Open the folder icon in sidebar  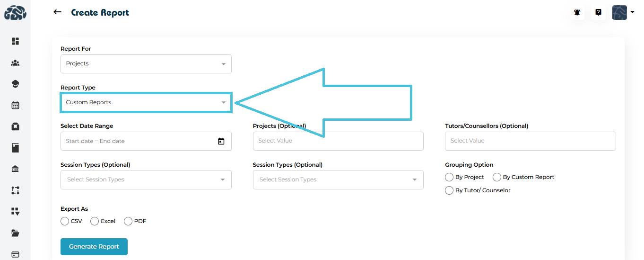tap(15, 233)
